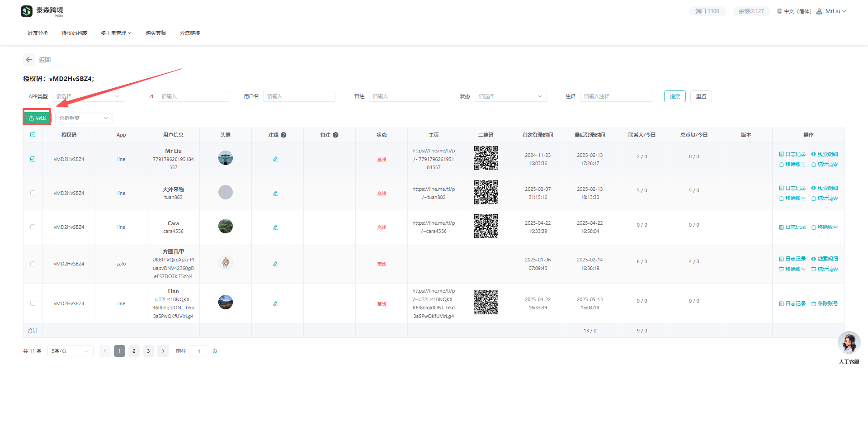This screenshot has height=431, width=868.
Task: Expand the 分析重复 dropdown
Action: click(84, 118)
